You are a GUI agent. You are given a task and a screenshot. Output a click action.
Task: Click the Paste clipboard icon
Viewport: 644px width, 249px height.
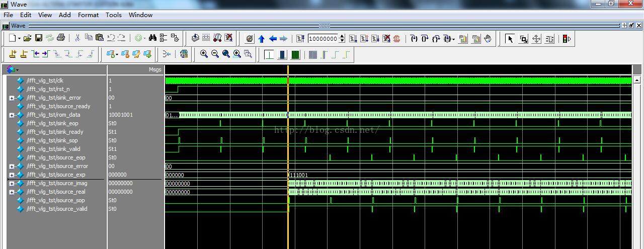[x=99, y=38]
